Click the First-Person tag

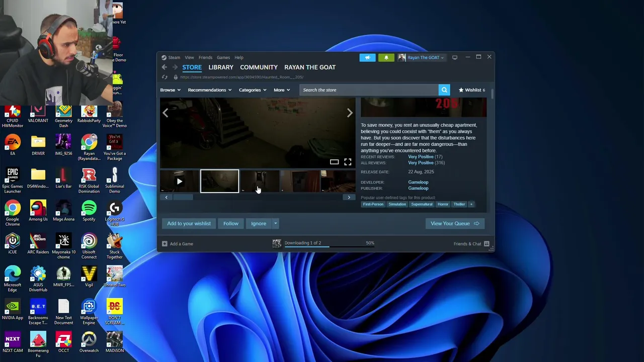(x=373, y=205)
